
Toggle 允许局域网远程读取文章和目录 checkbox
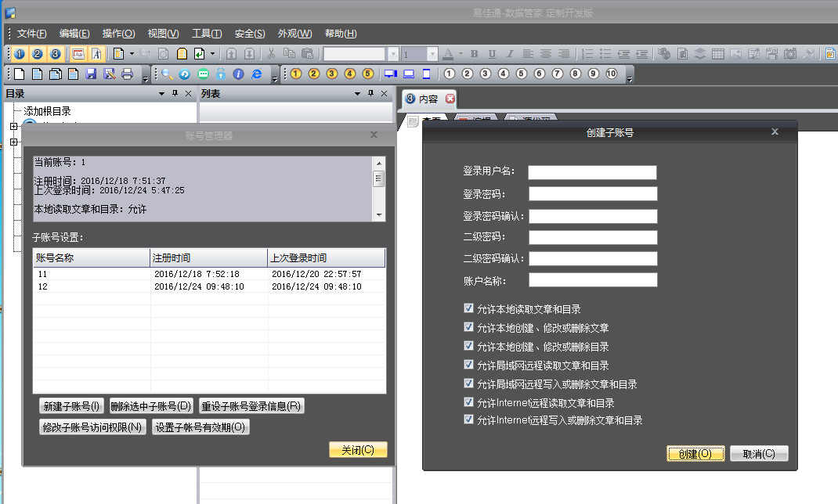(x=469, y=365)
